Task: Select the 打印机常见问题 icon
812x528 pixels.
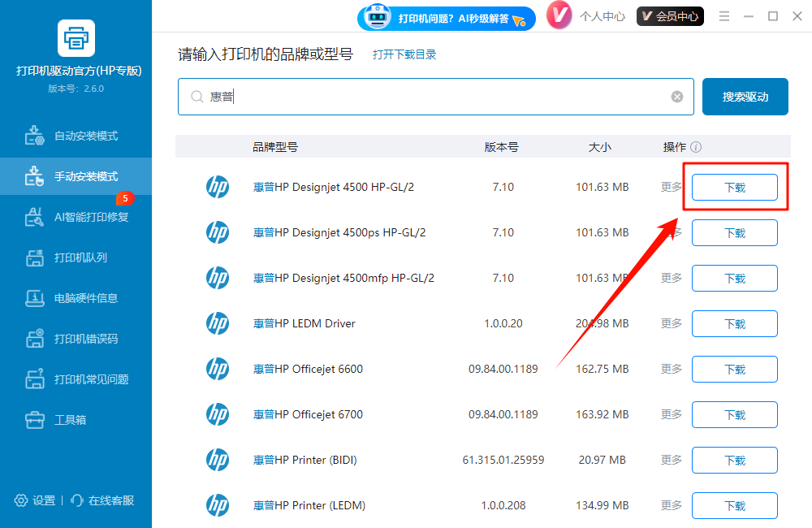Action: [x=36, y=379]
